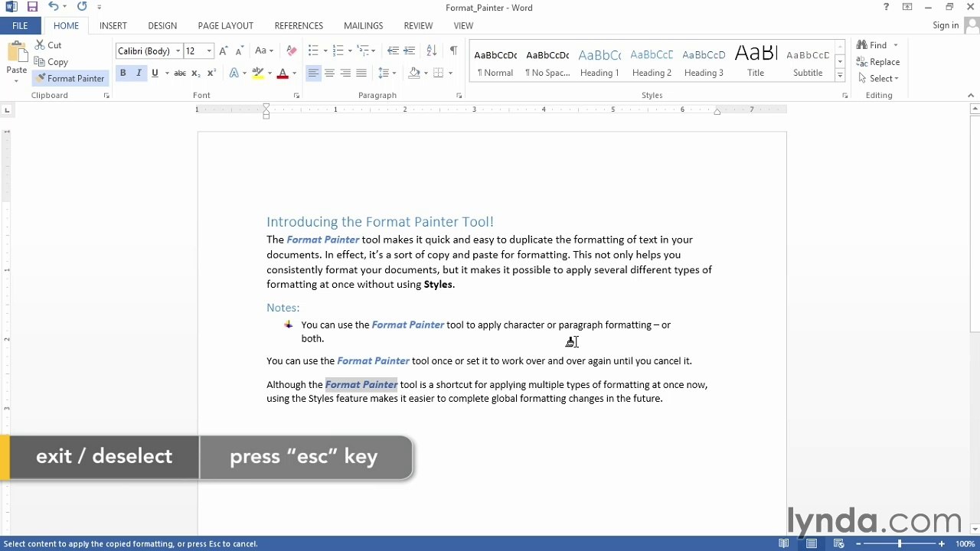980x551 pixels.
Task: Switch to the REFERENCES tab
Action: pyautogui.click(x=299, y=25)
